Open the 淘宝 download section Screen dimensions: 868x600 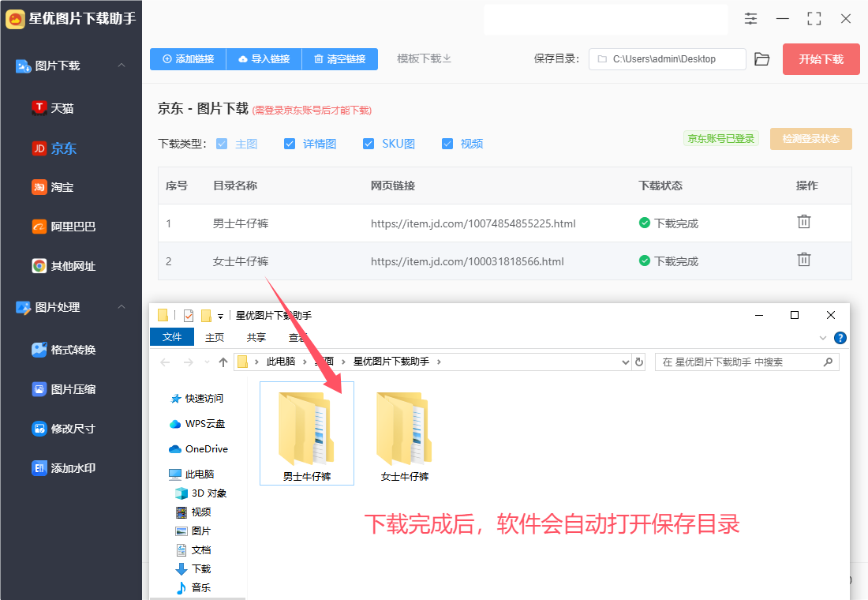[x=53, y=187]
